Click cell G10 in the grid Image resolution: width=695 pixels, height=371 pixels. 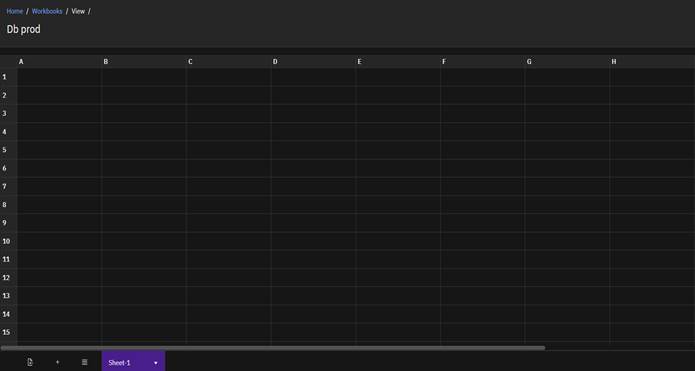point(567,241)
